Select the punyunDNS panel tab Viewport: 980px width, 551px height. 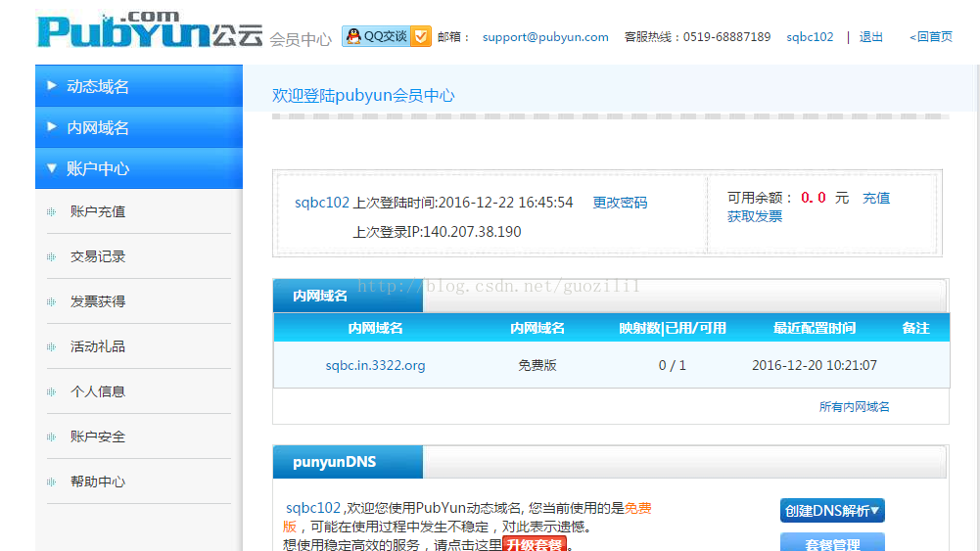pos(348,462)
